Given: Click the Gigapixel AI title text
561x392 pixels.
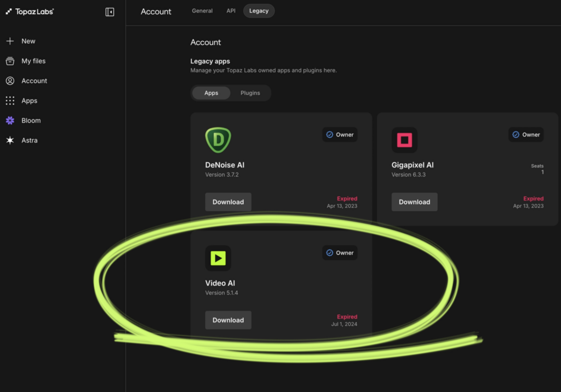Looking at the screenshot, I should [x=413, y=165].
